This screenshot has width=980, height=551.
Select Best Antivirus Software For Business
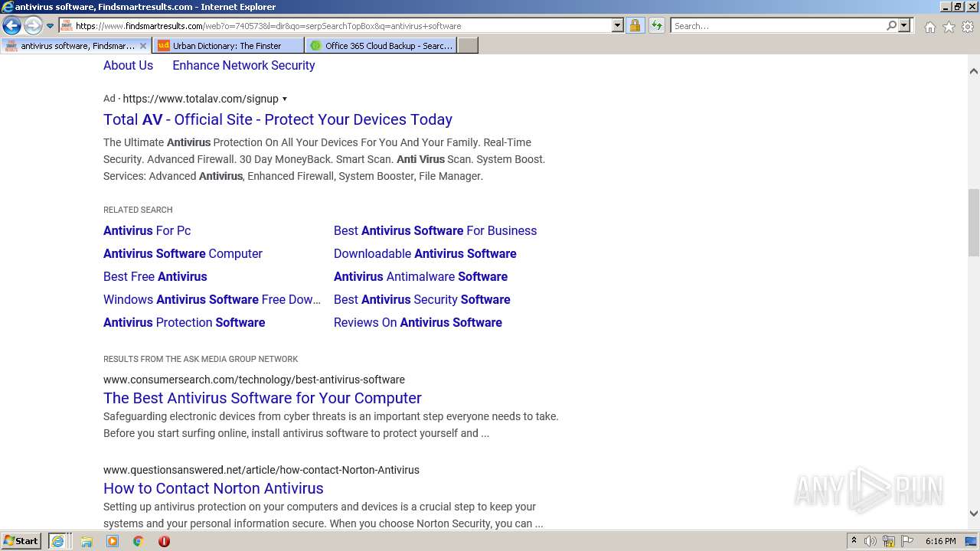click(x=435, y=230)
